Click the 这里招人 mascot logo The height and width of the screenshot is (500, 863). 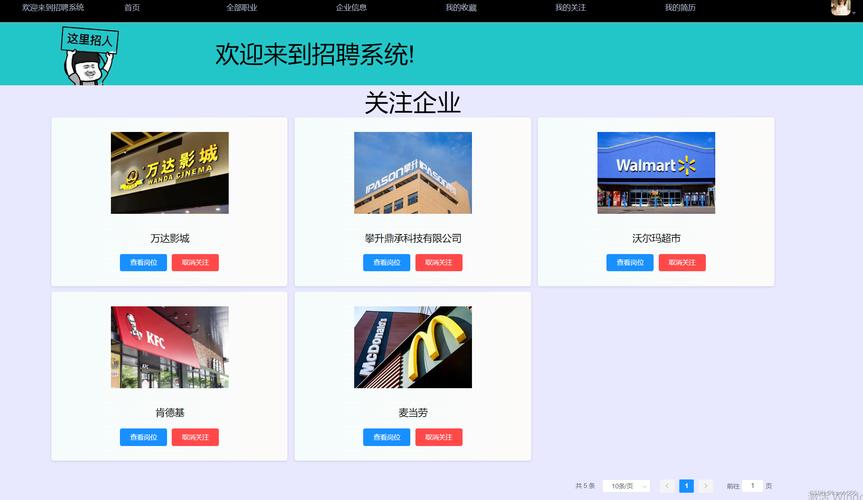[x=90, y=55]
